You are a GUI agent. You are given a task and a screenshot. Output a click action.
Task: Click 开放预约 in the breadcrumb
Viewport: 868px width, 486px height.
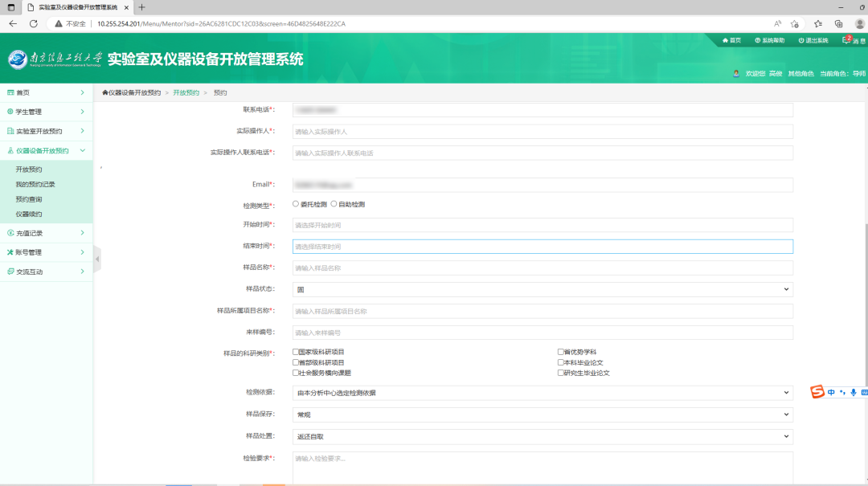(x=186, y=93)
